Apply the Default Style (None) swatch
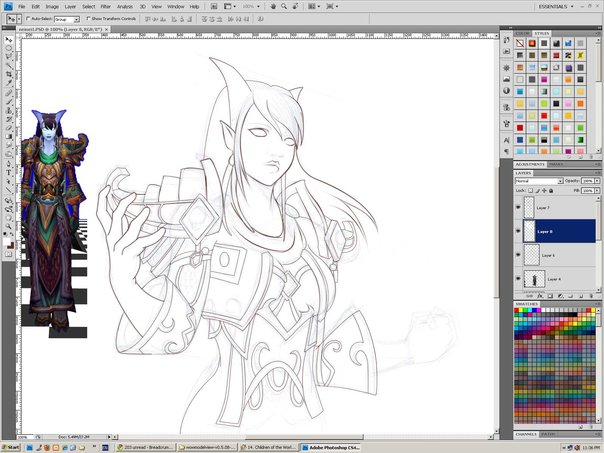The width and height of the screenshot is (604, 453). tap(520, 43)
